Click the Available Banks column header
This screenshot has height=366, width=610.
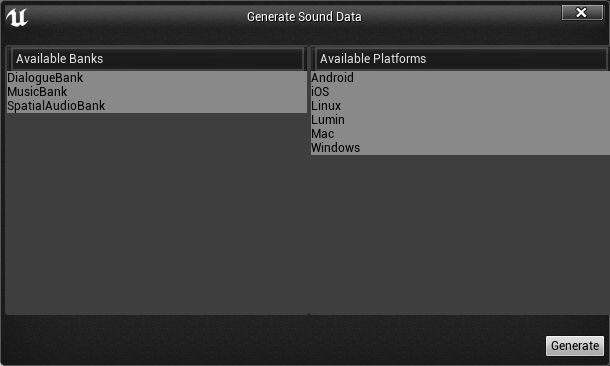[157, 59]
